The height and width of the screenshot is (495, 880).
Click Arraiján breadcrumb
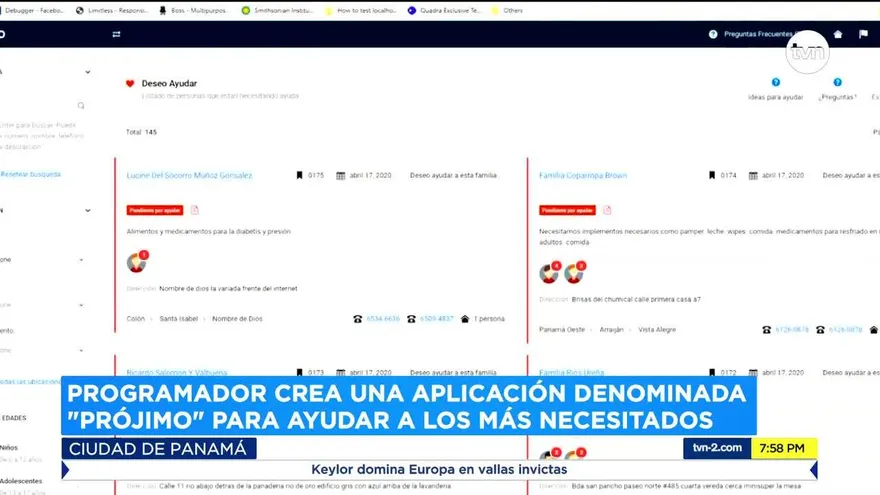click(x=611, y=330)
